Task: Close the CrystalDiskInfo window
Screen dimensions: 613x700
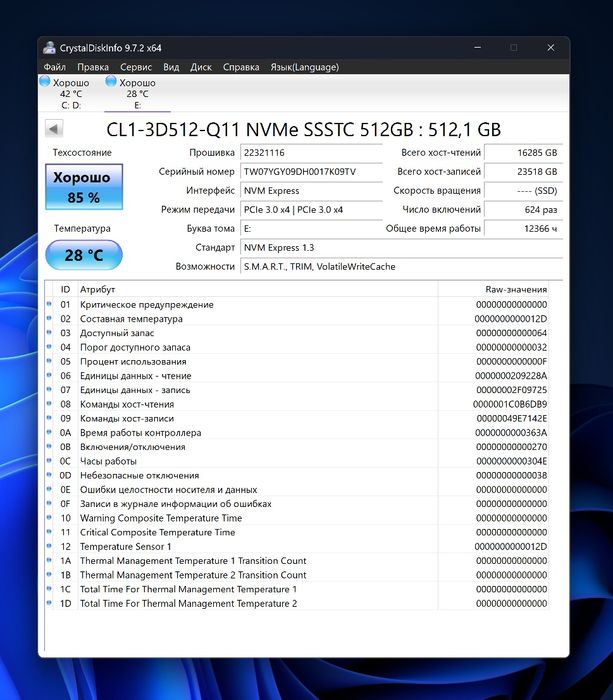Action: [550, 47]
